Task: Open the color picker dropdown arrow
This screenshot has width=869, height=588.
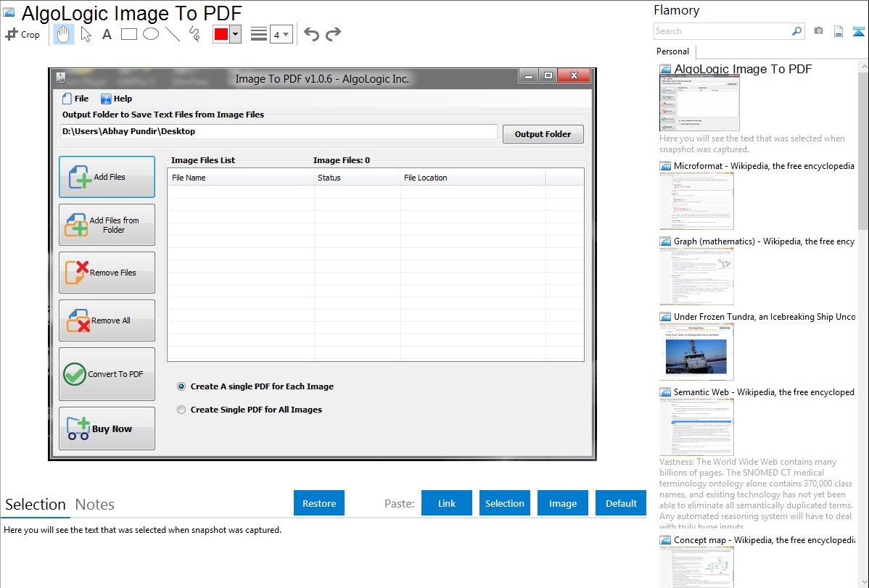Action: click(x=235, y=34)
